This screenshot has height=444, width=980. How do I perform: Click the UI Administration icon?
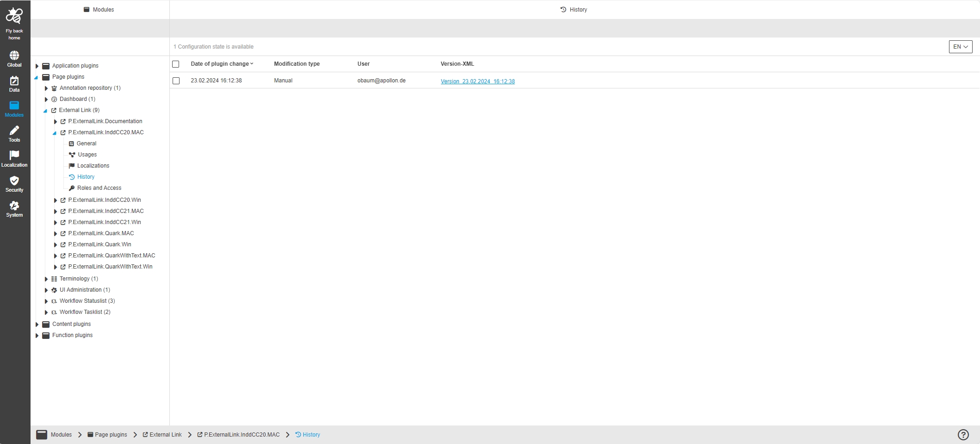click(54, 290)
